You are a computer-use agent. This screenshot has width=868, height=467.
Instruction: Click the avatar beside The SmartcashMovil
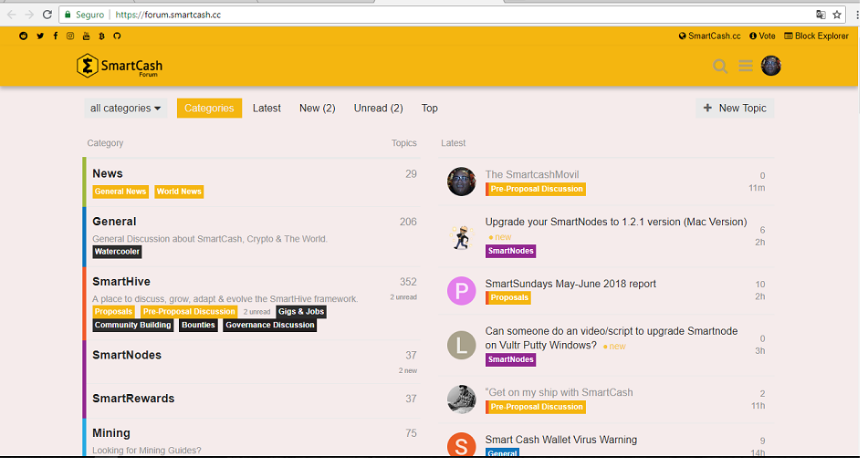pyautogui.click(x=461, y=182)
